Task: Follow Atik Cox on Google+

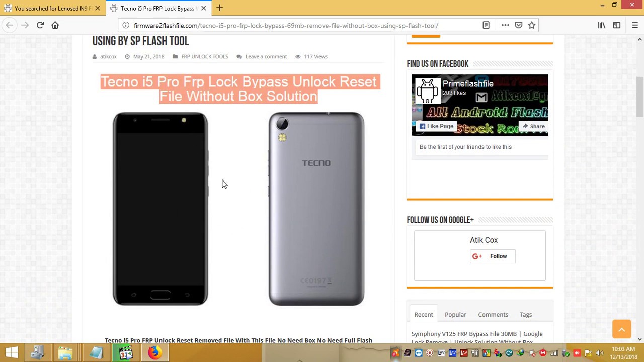Action: coord(493,256)
